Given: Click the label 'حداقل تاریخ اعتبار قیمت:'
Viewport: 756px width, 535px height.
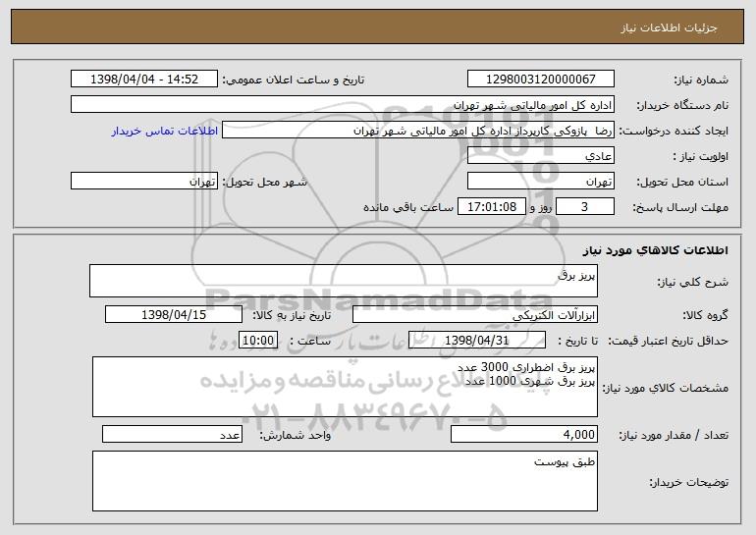Looking at the screenshot, I should (669, 342).
